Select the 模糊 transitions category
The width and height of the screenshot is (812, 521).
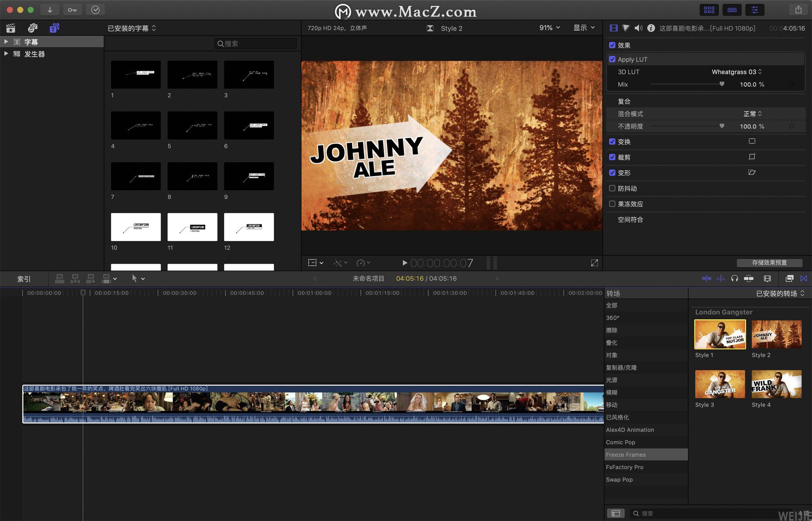(646, 392)
